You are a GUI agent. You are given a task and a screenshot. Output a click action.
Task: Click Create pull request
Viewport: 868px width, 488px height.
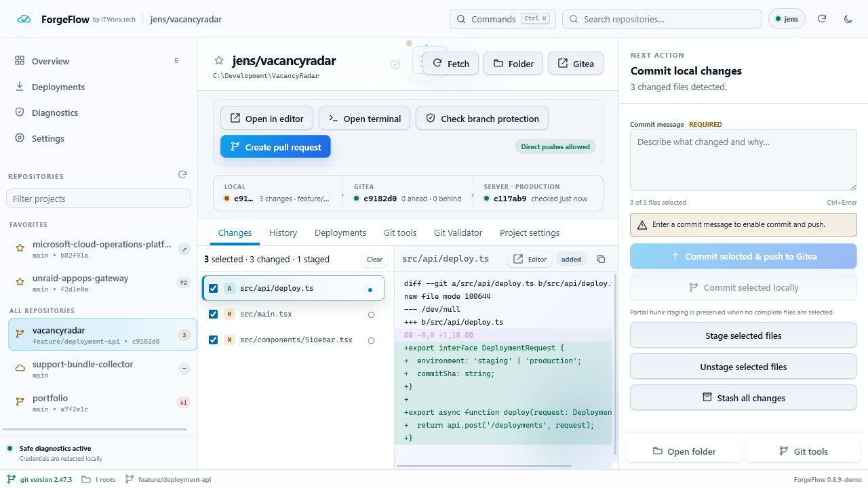[x=275, y=147]
